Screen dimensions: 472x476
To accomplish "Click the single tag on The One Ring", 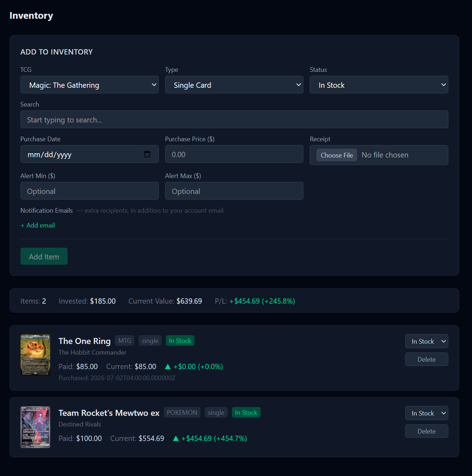I will click(x=150, y=340).
